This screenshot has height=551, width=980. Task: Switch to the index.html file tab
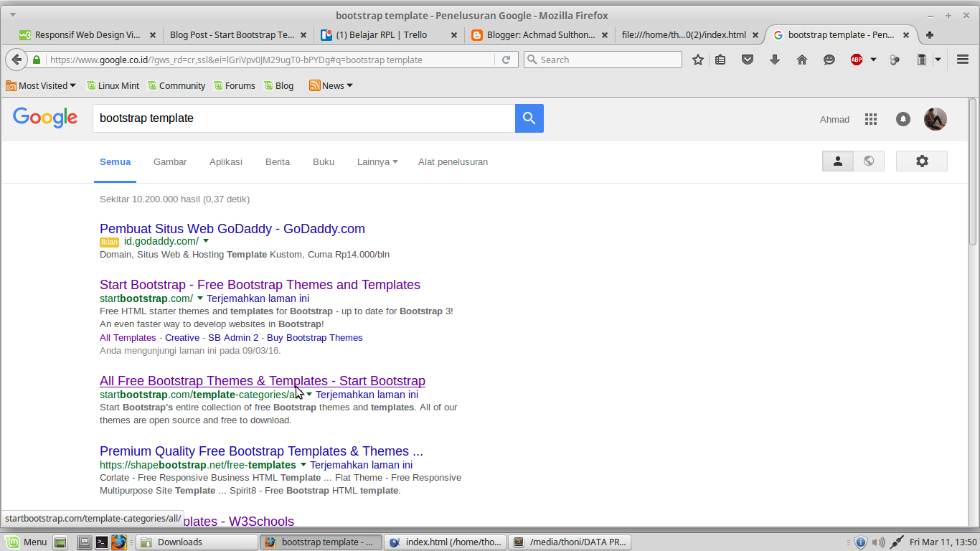(x=690, y=34)
